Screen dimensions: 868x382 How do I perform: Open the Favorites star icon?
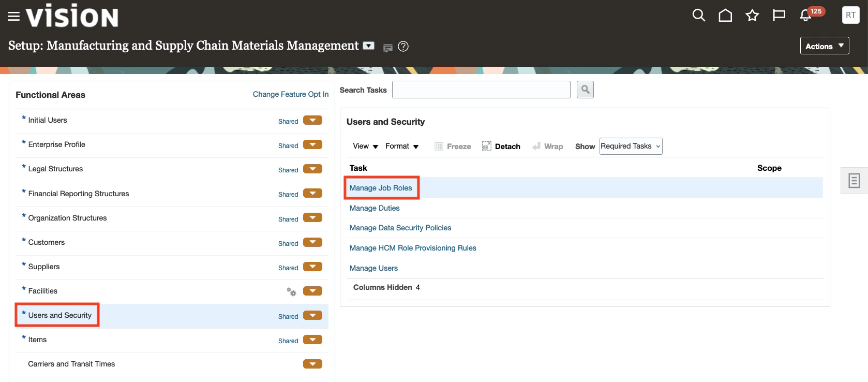tap(752, 16)
